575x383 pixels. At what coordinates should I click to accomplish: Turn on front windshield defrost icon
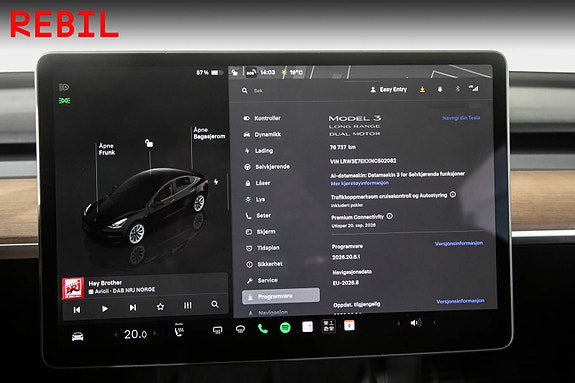(x=240, y=329)
